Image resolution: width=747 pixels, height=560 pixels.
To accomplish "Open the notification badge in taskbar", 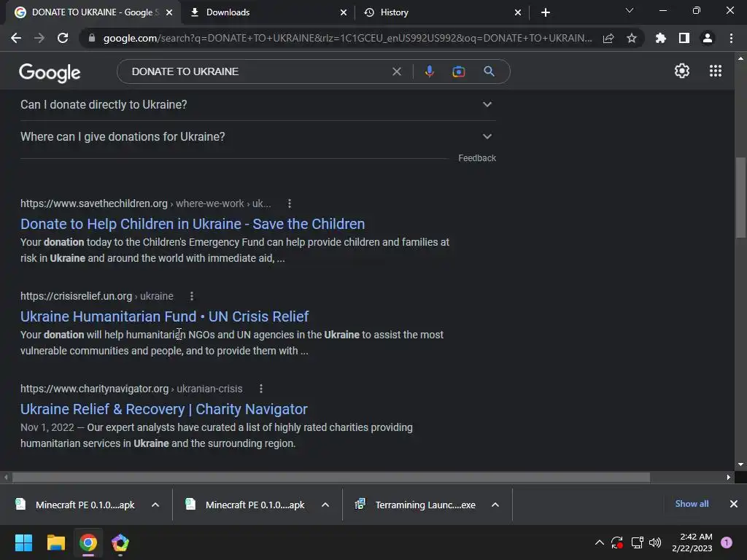I will click(x=726, y=542).
